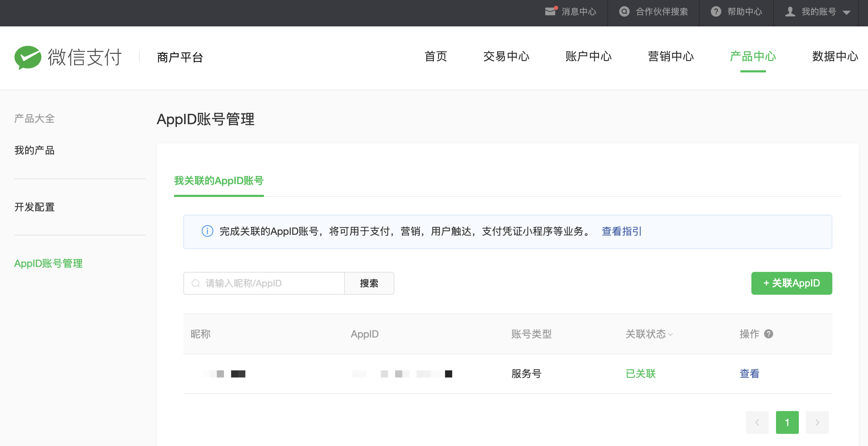Open the 消息中心 envelope icon
Viewport: 868px width, 446px height.
pos(551,11)
